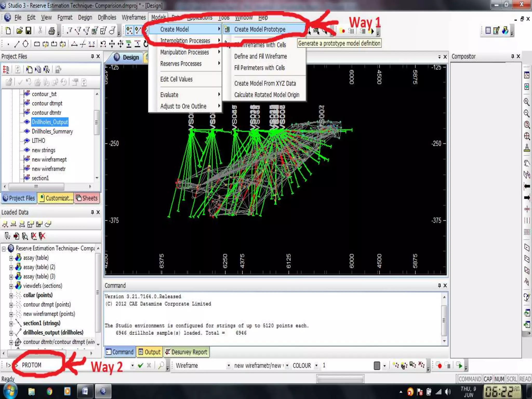Open the Sheets panel tab

point(87,198)
